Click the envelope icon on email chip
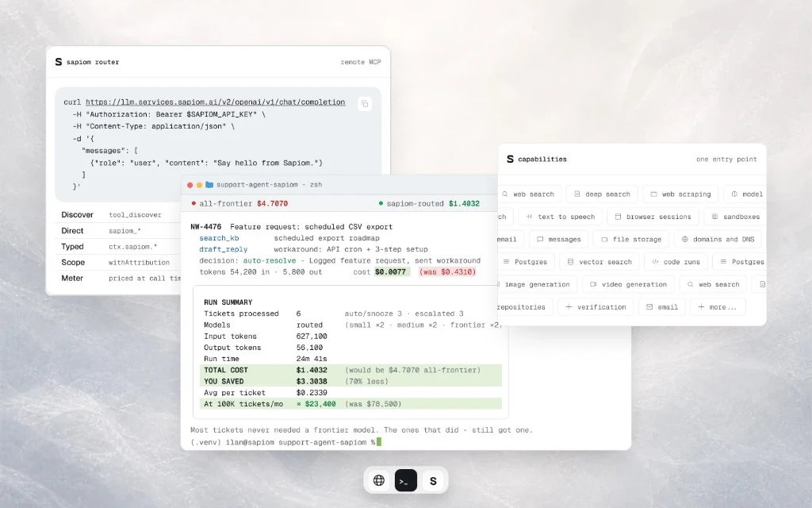 pyautogui.click(x=649, y=307)
